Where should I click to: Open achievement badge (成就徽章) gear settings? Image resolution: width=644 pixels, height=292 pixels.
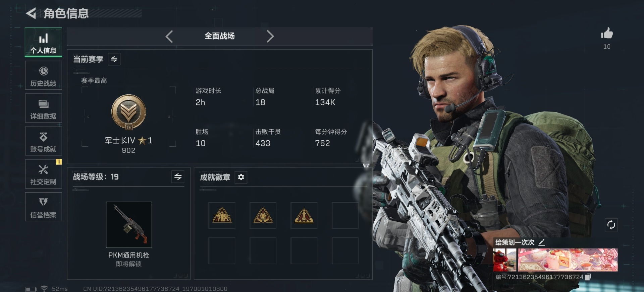pyautogui.click(x=241, y=177)
